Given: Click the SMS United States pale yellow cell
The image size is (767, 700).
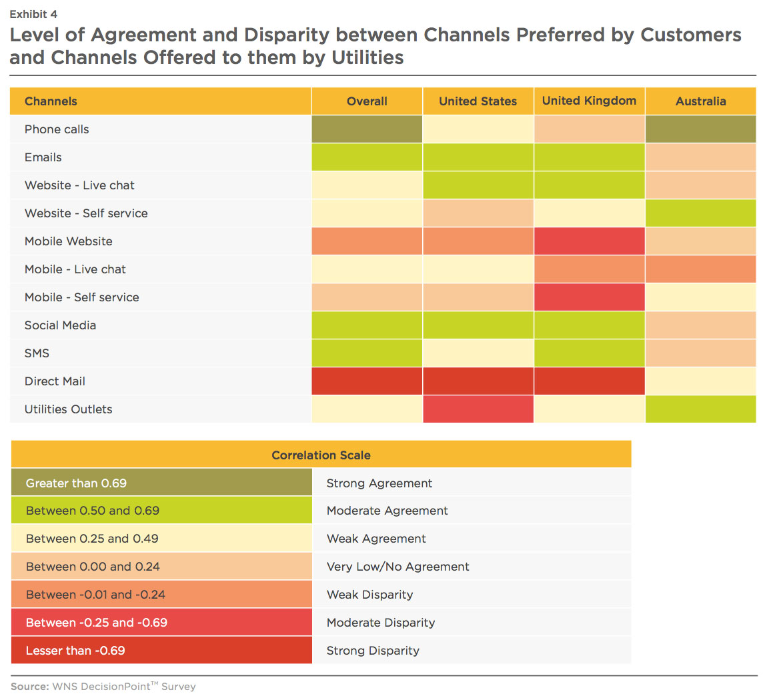Looking at the screenshot, I should pyautogui.click(x=478, y=353).
